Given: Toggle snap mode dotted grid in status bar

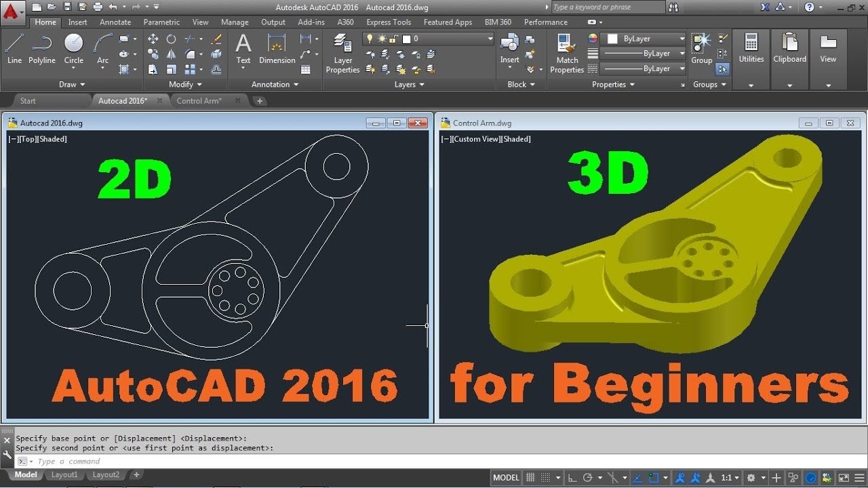Looking at the screenshot, I should (x=546, y=478).
